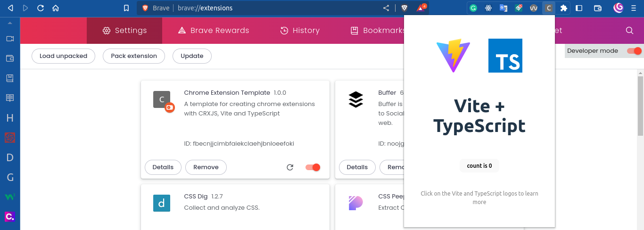This screenshot has height=230, width=644.
Task: Click the TypeScript logo in the popup
Action: (x=505, y=56)
